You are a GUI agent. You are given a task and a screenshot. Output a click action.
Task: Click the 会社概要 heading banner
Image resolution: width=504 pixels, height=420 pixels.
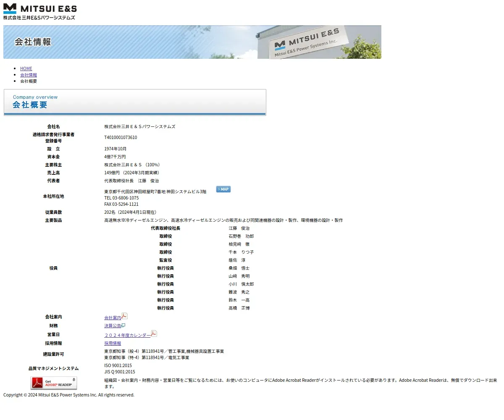135,102
